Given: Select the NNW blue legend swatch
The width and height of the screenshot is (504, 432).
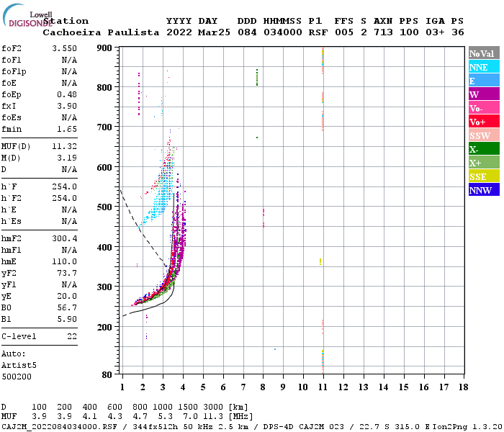Looking at the screenshot, I should tap(484, 189).
